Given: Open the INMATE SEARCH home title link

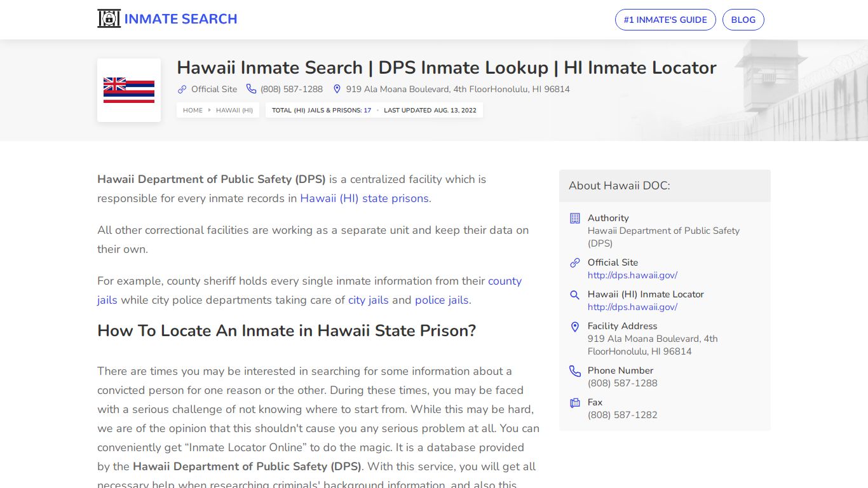Looking at the screenshot, I should [180, 19].
